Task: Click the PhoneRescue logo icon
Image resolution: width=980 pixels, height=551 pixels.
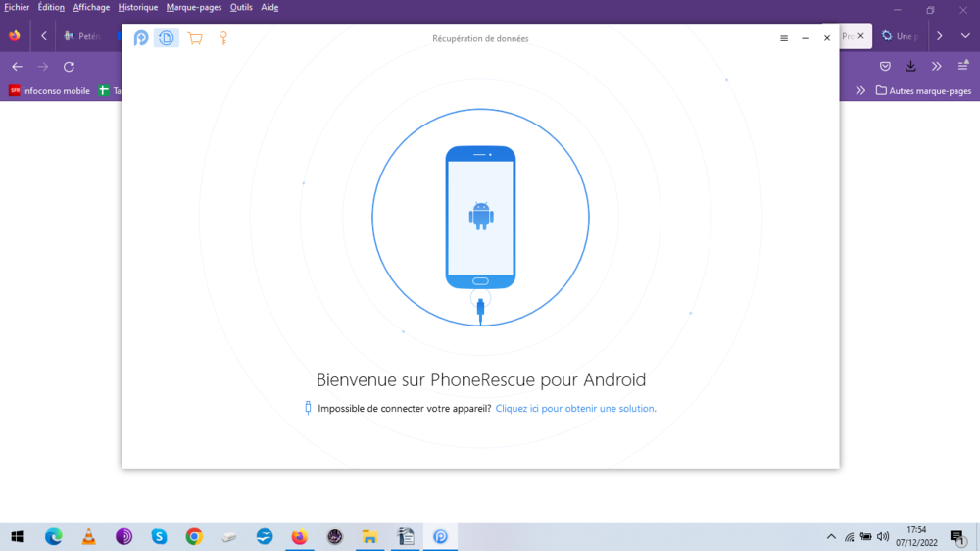Action: tap(141, 38)
